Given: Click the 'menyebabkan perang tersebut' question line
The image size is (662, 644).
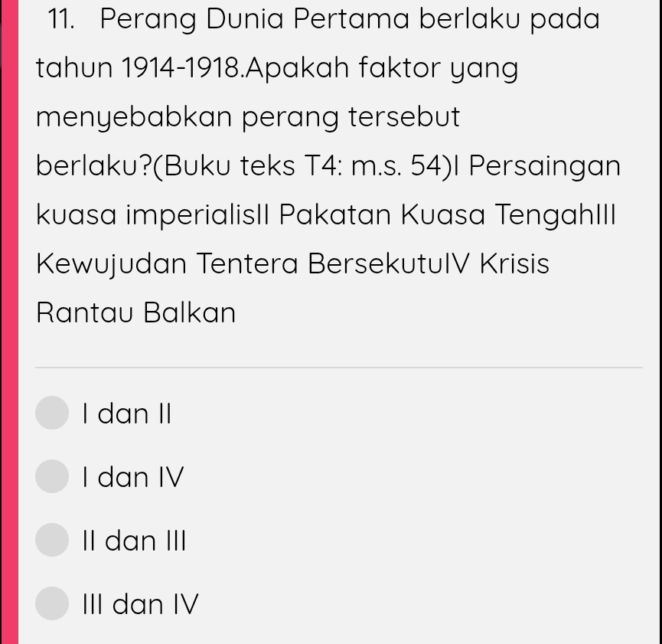Looking at the screenshot, I should [248, 117].
